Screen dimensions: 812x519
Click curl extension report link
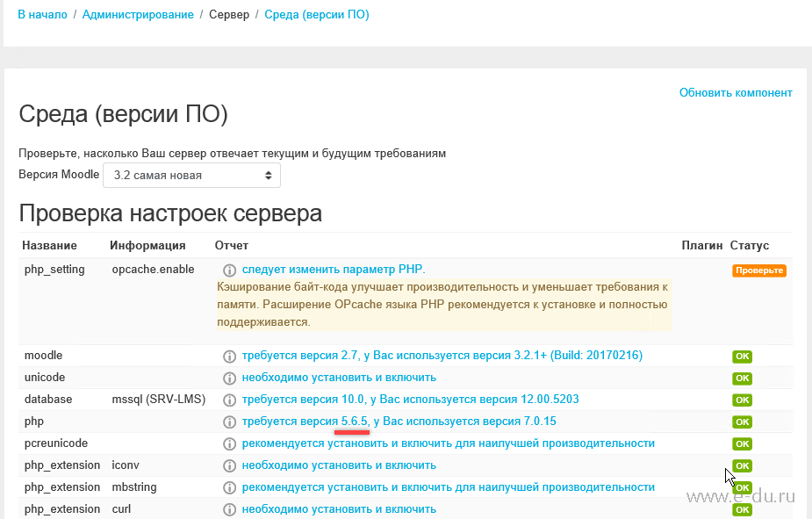[x=339, y=509]
